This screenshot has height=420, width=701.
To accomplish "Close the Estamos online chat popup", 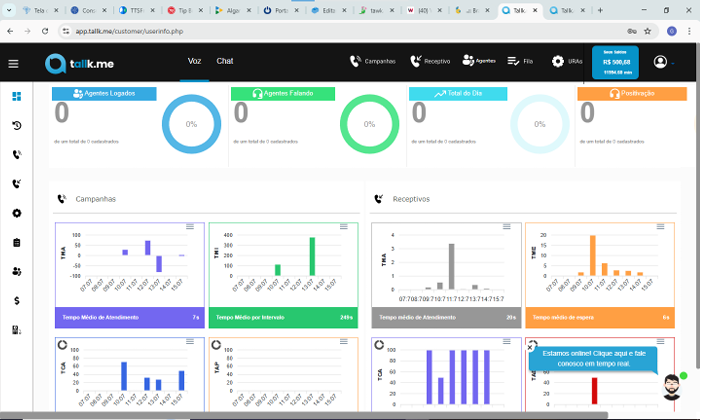I will coord(530,347).
